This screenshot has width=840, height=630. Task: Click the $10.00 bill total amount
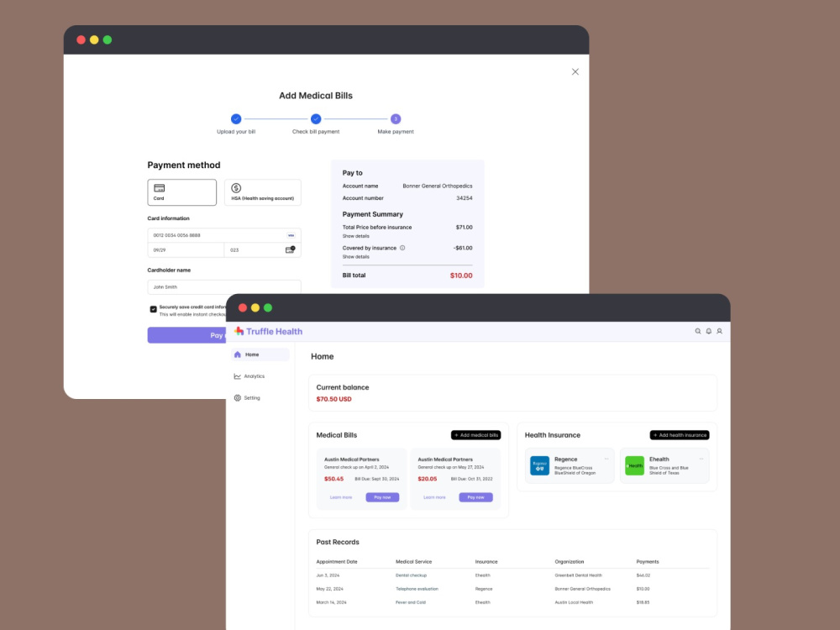461,276
